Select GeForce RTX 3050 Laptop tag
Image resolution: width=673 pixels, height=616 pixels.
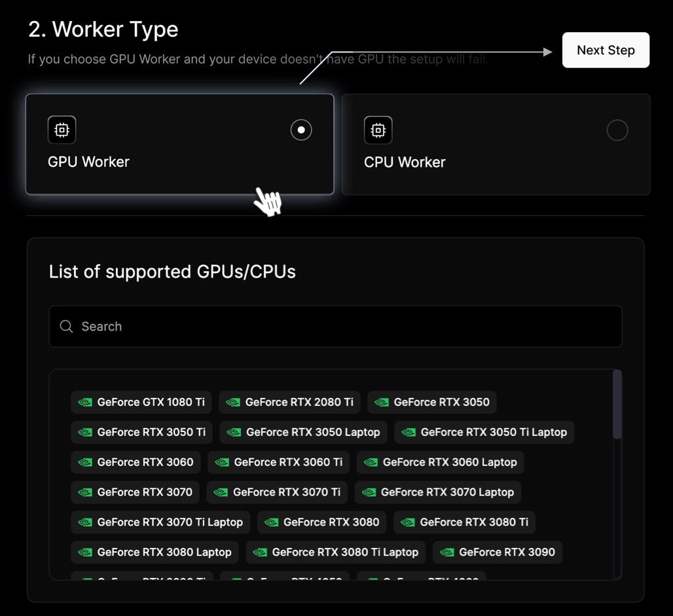[304, 432]
